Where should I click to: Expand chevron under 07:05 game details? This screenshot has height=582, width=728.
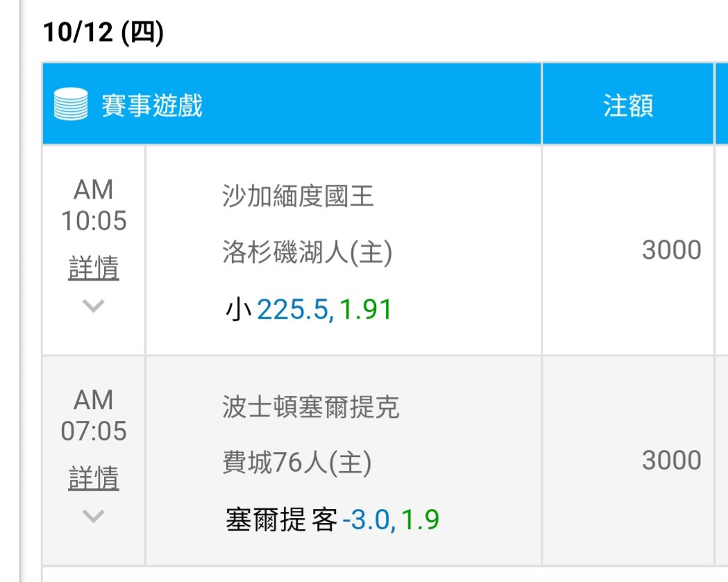[x=93, y=516]
